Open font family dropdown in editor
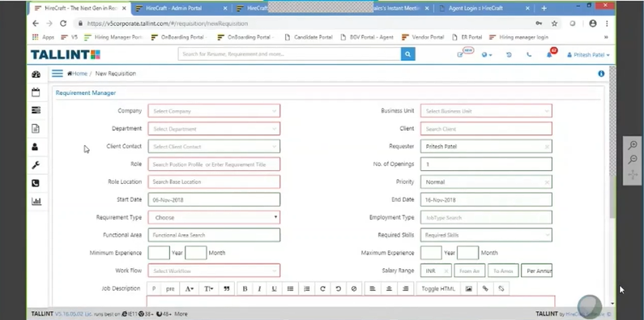644x320 pixels. (189, 288)
